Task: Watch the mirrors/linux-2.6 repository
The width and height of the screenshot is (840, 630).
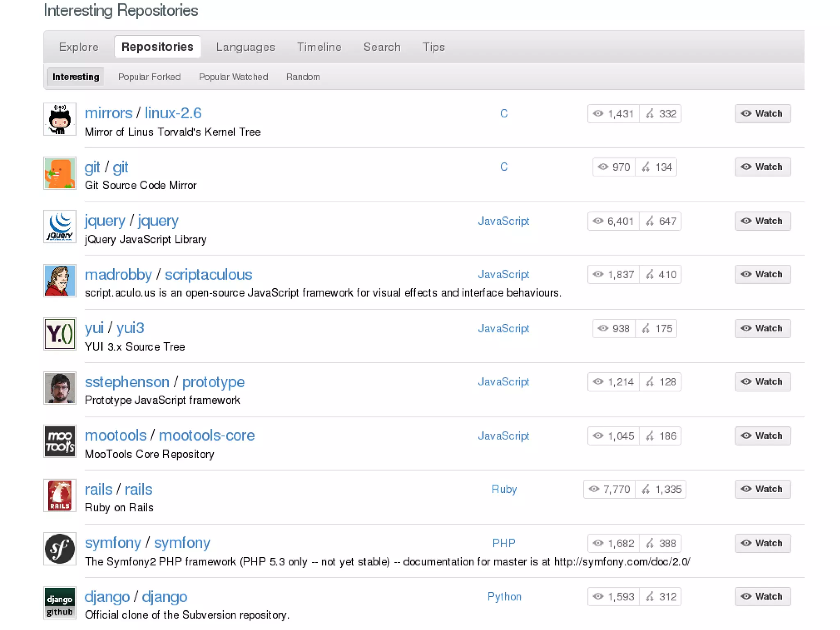Action: (x=762, y=114)
